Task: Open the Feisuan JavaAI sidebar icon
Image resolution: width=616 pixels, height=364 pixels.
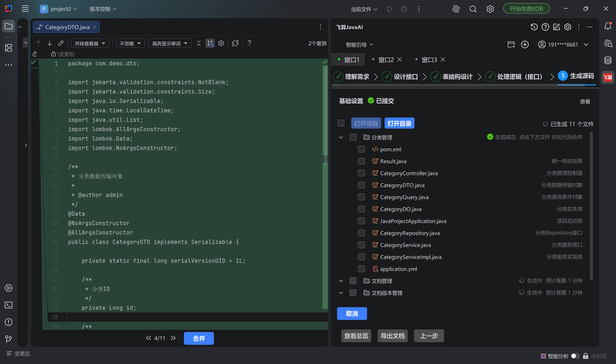Action: (608, 77)
